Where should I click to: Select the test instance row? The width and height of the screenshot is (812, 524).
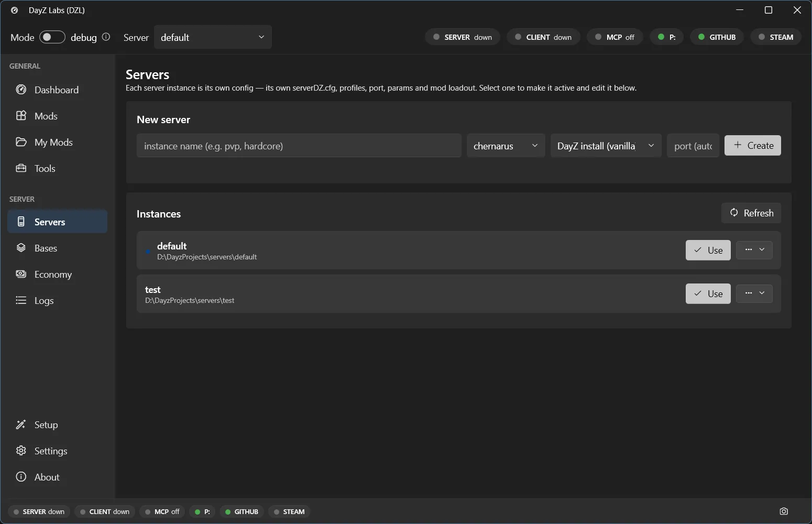tap(459, 293)
